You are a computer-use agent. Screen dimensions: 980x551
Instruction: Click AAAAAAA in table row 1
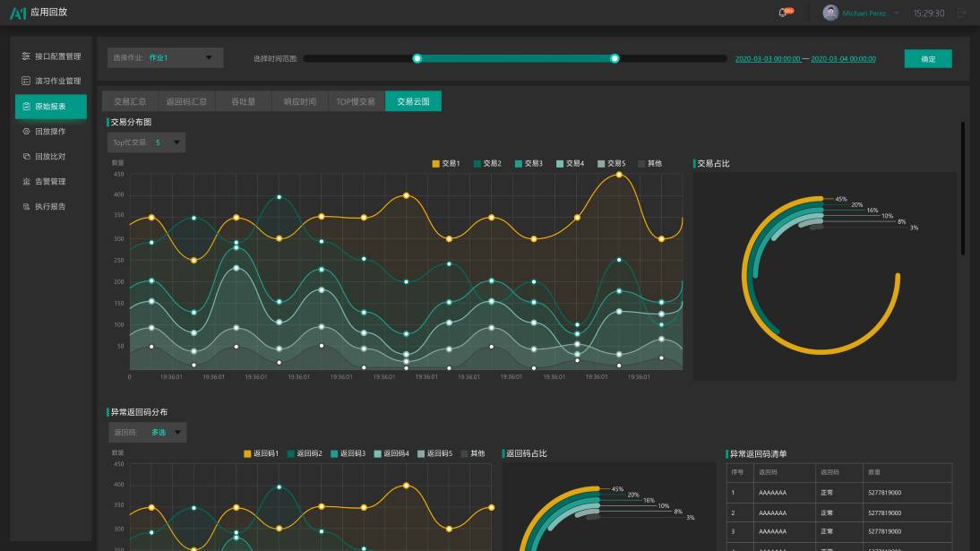tap(772, 493)
